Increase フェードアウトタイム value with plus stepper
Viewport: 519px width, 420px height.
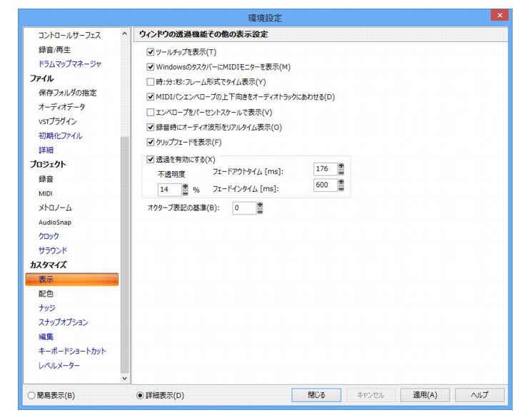click(341, 166)
